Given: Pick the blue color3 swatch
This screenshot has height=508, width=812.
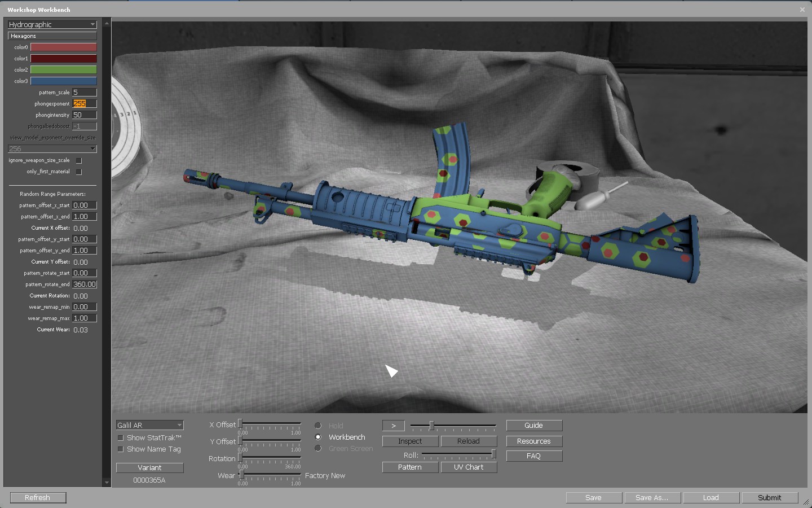Looking at the screenshot, I should click(63, 81).
